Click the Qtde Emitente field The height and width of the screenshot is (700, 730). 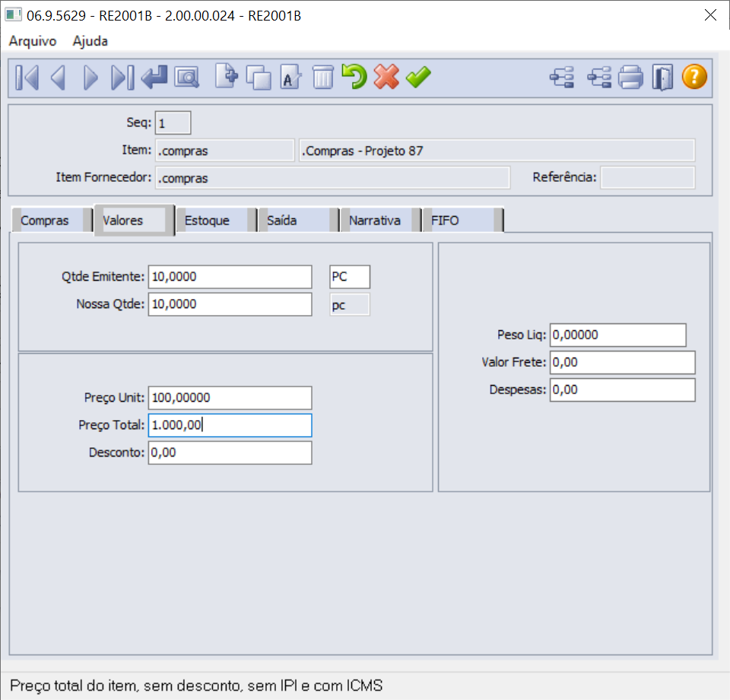[x=230, y=277]
